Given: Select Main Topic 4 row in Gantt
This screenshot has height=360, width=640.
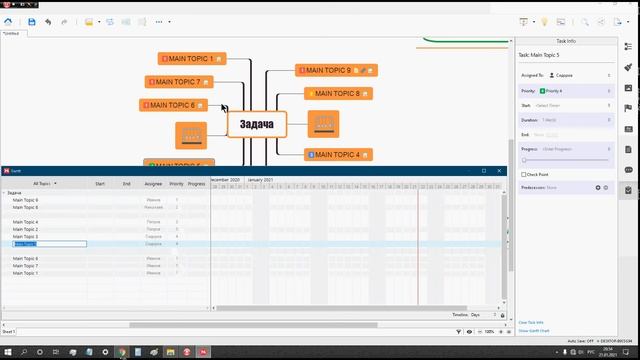Looking at the screenshot, I should point(105,222).
